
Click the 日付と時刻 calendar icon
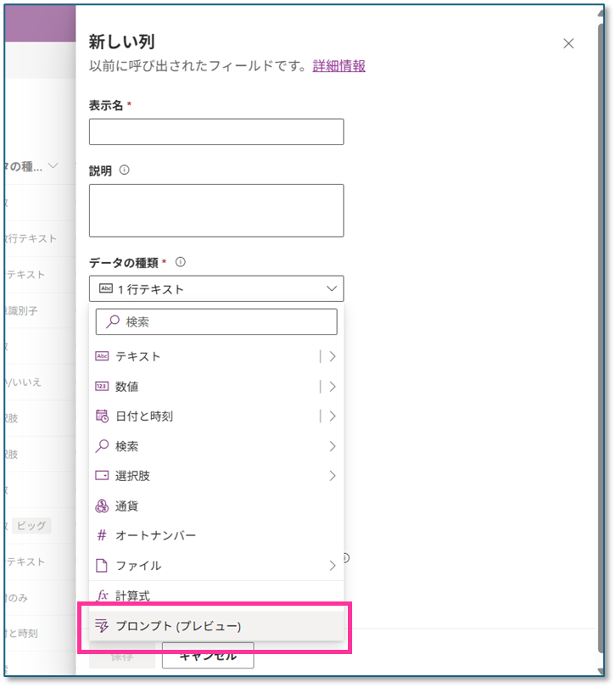pyautogui.click(x=102, y=417)
